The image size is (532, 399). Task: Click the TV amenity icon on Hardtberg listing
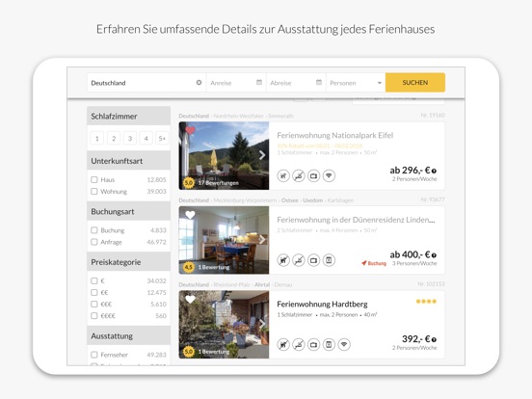click(x=314, y=345)
